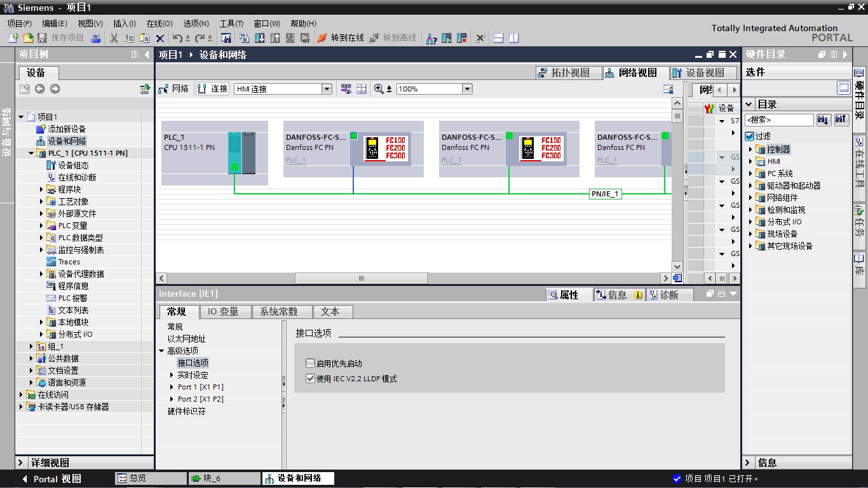This screenshot has width=868, height=488.
Task: Click the New project toolbar icon
Action: tap(13, 38)
